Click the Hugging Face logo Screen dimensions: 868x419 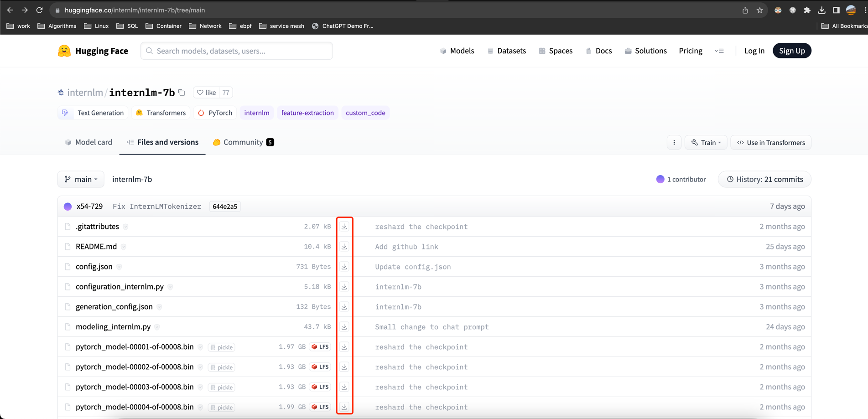coord(93,51)
